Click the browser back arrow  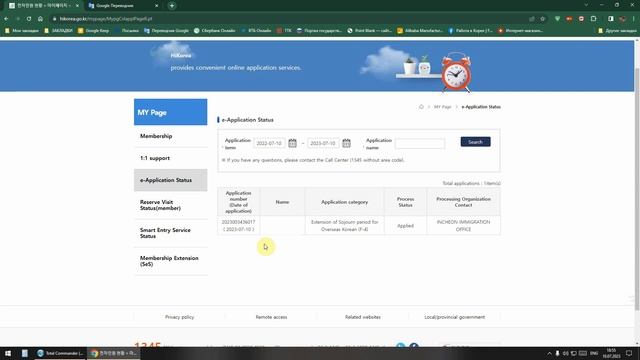coord(7,19)
